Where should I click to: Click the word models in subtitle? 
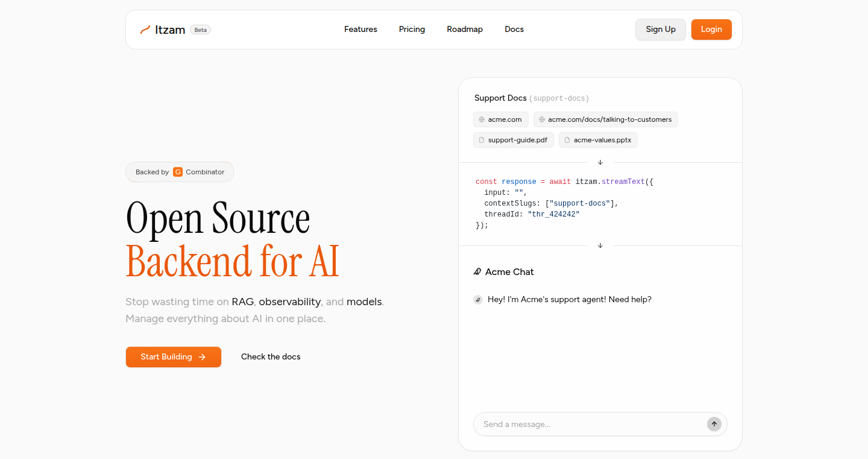coord(364,302)
